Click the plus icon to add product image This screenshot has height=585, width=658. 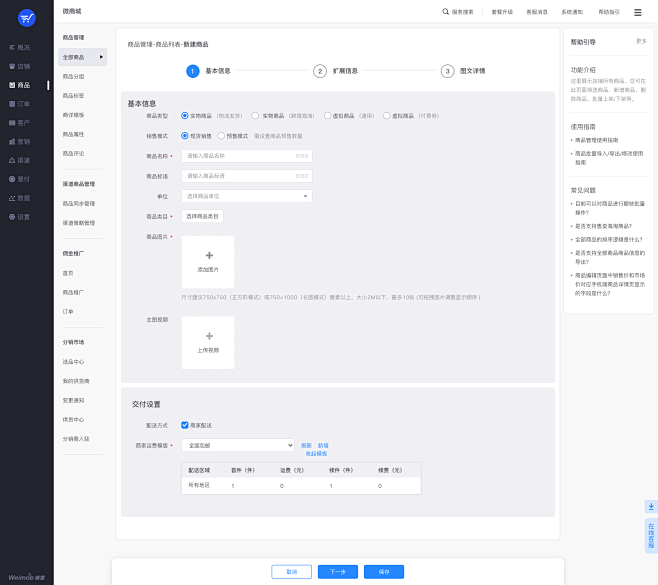click(208, 256)
